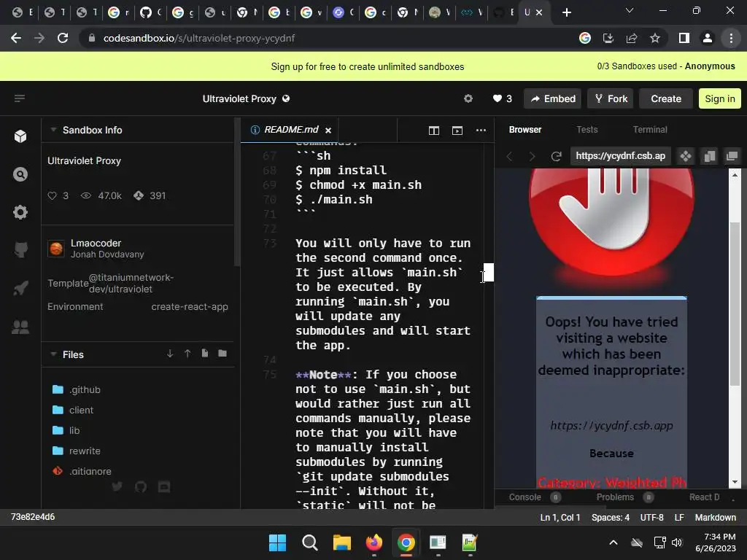The height and width of the screenshot is (560, 747).
Task: Expand the client folder
Action: (72, 410)
